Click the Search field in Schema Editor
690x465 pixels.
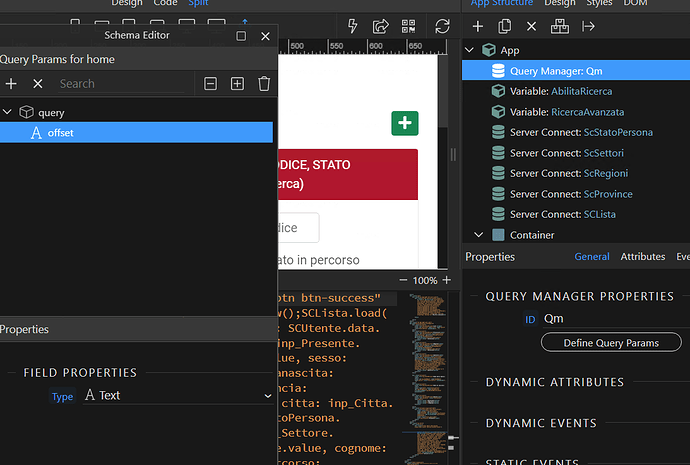121,84
